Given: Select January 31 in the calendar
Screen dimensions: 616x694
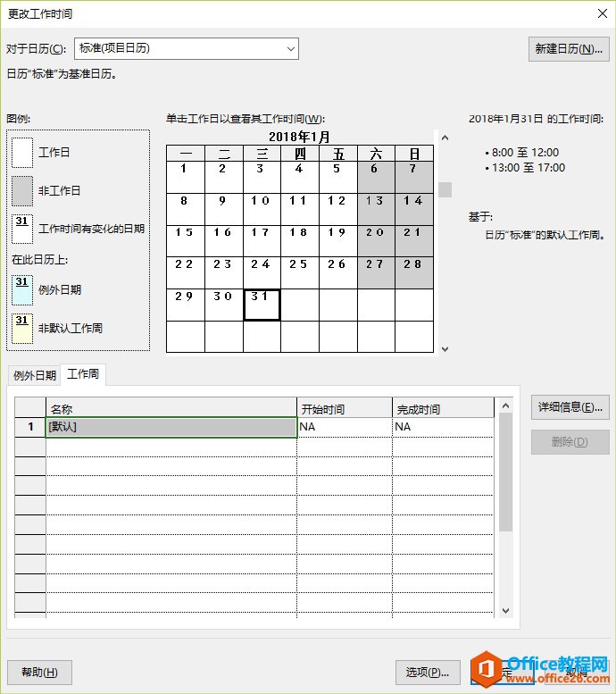Looking at the screenshot, I should point(262,305).
